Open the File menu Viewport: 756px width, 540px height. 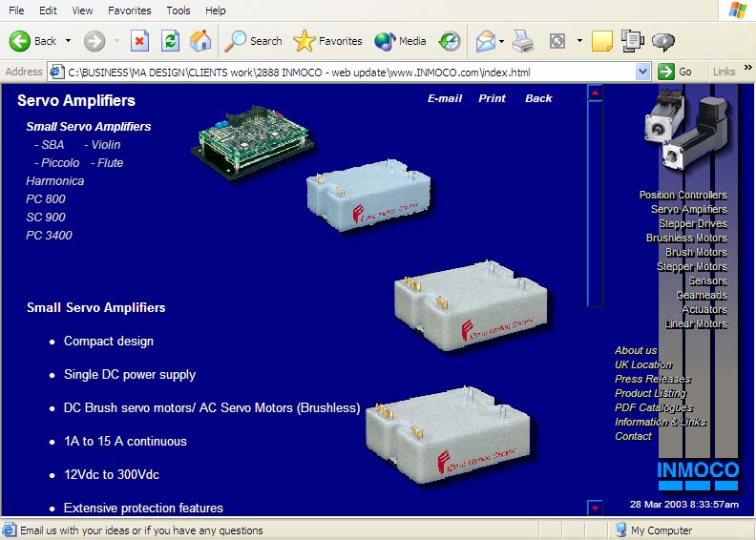[x=16, y=10]
